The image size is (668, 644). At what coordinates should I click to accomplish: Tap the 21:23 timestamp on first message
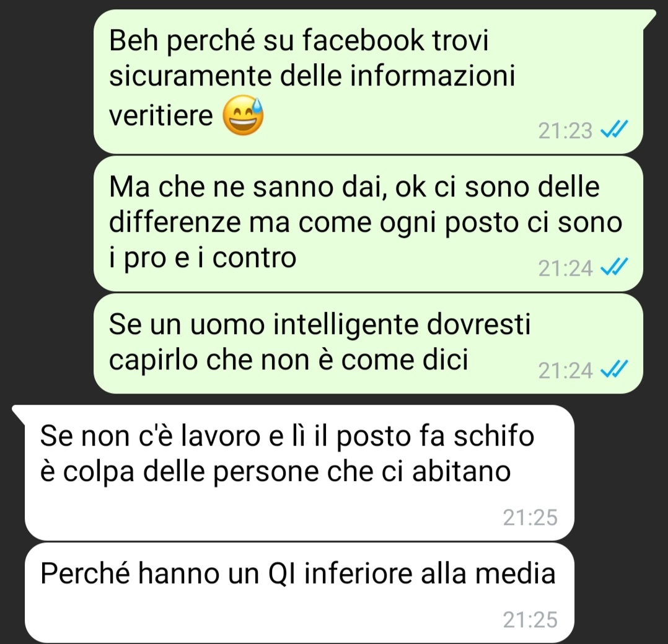click(x=565, y=130)
